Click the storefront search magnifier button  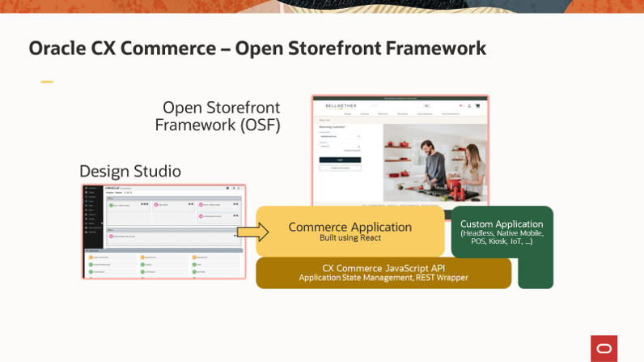click(x=426, y=106)
